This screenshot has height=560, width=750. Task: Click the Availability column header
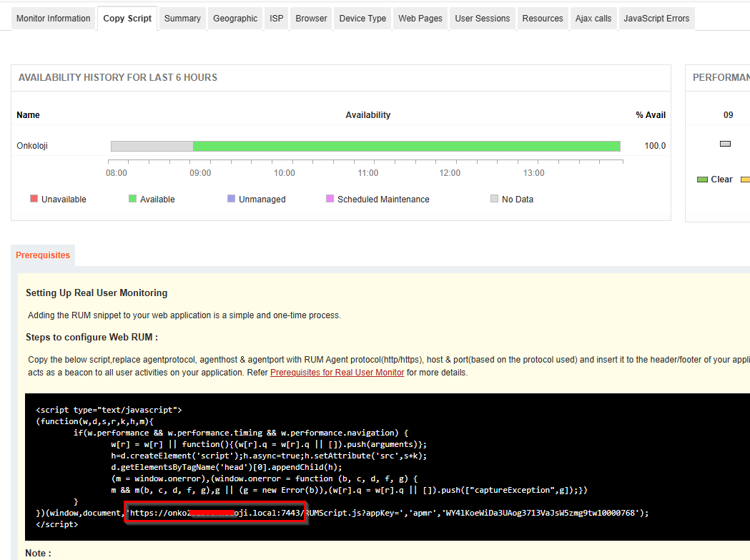pyautogui.click(x=367, y=115)
